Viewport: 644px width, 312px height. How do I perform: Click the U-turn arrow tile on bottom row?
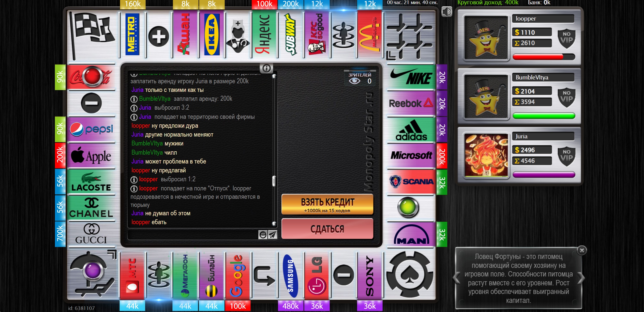[x=264, y=276]
